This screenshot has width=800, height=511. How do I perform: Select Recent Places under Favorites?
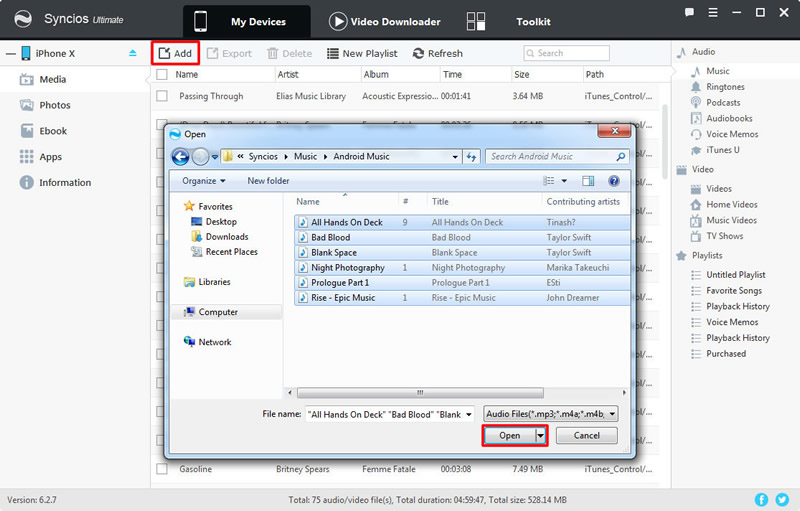[x=224, y=252]
